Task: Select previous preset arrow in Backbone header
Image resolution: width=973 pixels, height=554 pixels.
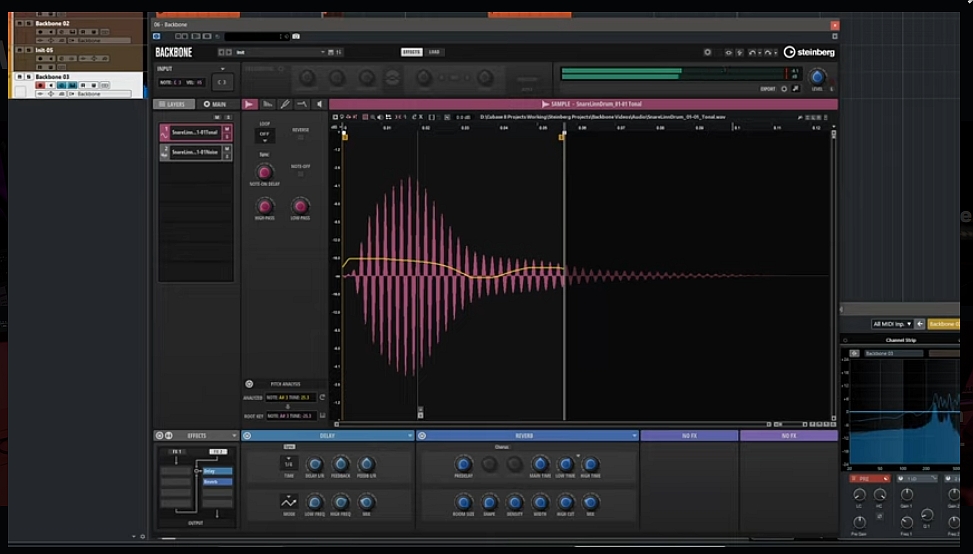Action: pyautogui.click(x=221, y=52)
